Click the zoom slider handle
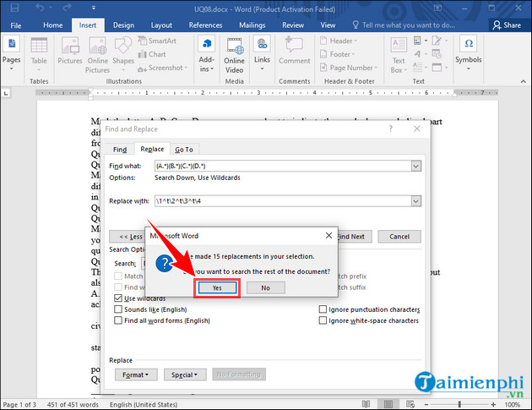532x410 pixels. 459,404
